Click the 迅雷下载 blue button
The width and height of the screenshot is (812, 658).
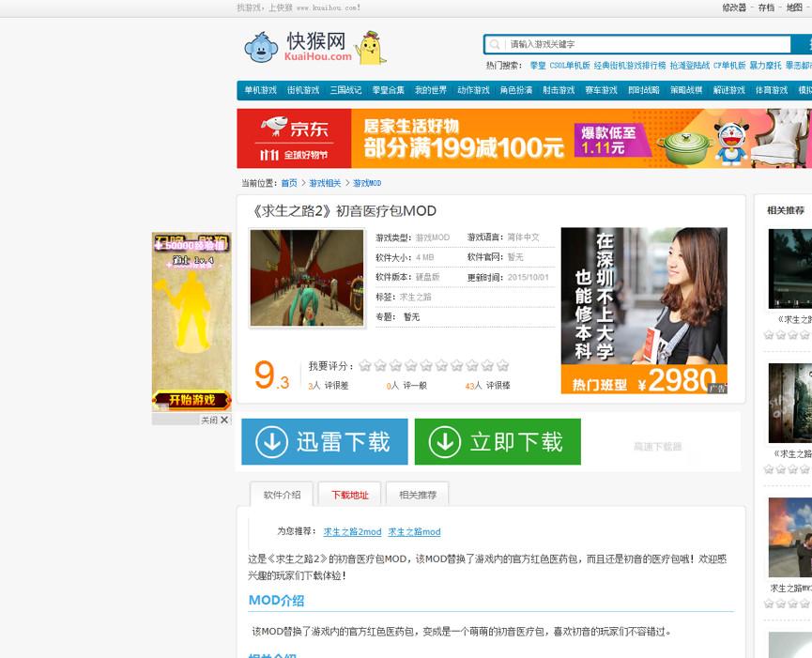coord(325,441)
